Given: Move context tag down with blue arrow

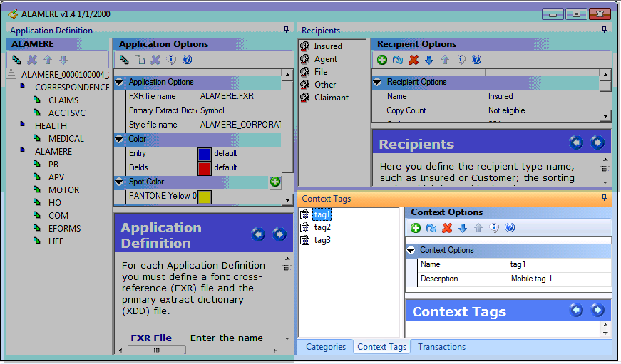Looking at the screenshot, I should pyautogui.click(x=463, y=228).
